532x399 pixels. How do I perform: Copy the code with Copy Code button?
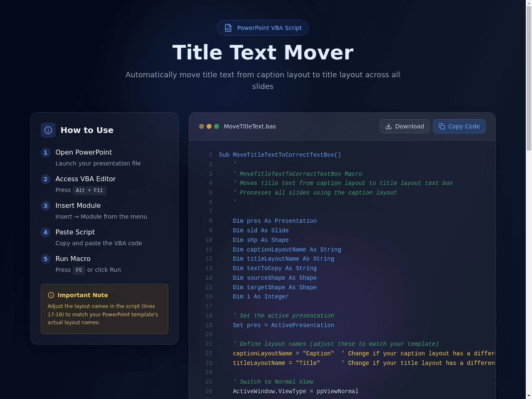459,126
